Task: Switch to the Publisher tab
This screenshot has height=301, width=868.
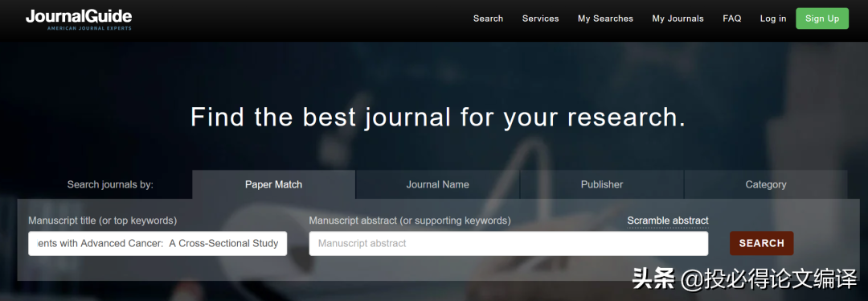Action: coord(602,184)
